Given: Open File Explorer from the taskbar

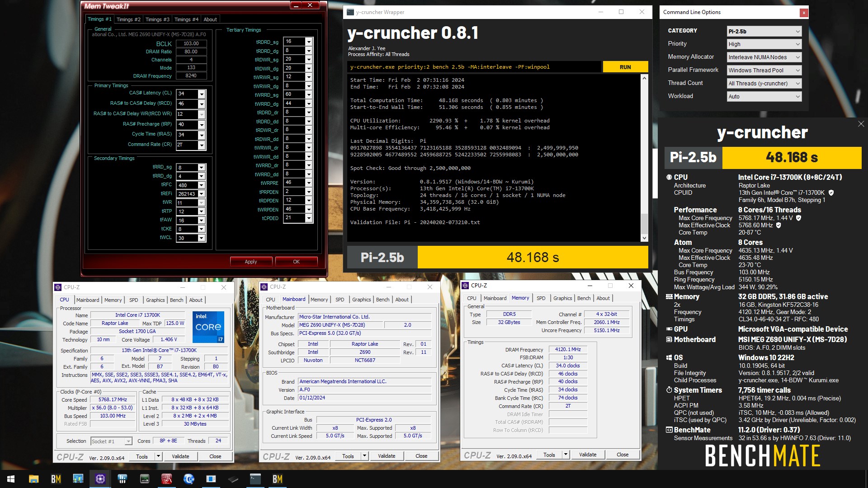Looking at the screenshot, I should (x=33, y=479).
